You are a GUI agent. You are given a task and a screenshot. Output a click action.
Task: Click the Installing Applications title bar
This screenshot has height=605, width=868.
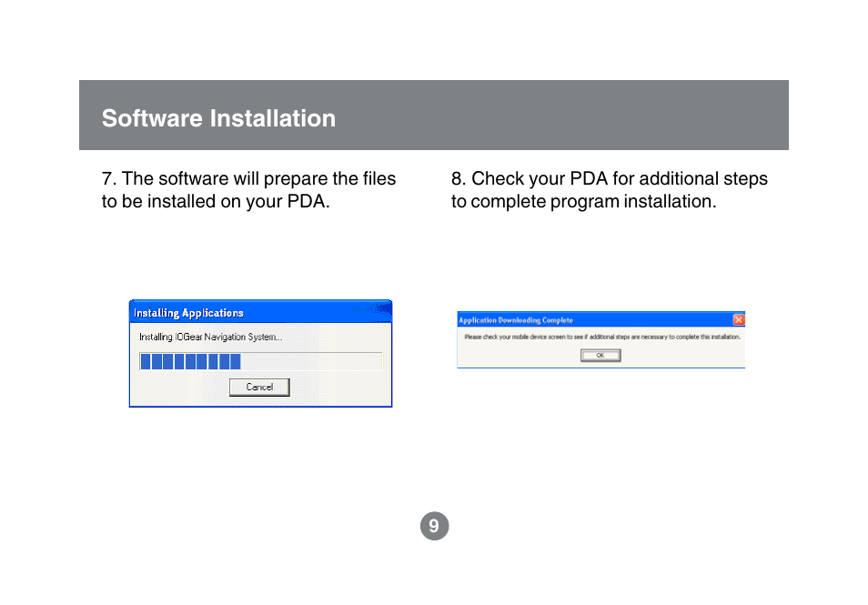[261, 312]
